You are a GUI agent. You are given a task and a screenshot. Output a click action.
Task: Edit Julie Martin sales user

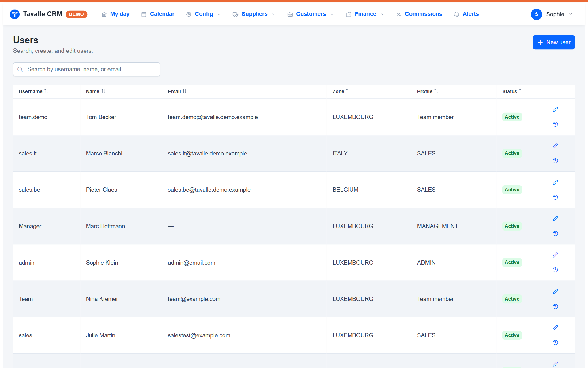coord(555,328)
